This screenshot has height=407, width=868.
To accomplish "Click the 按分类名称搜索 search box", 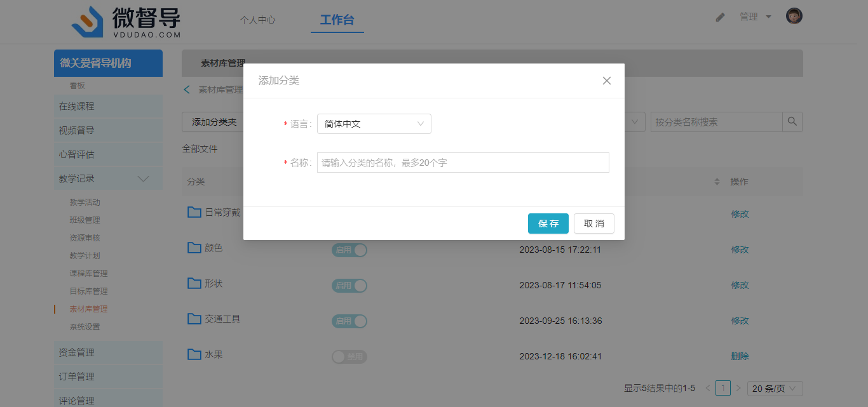I will (716, 122).
